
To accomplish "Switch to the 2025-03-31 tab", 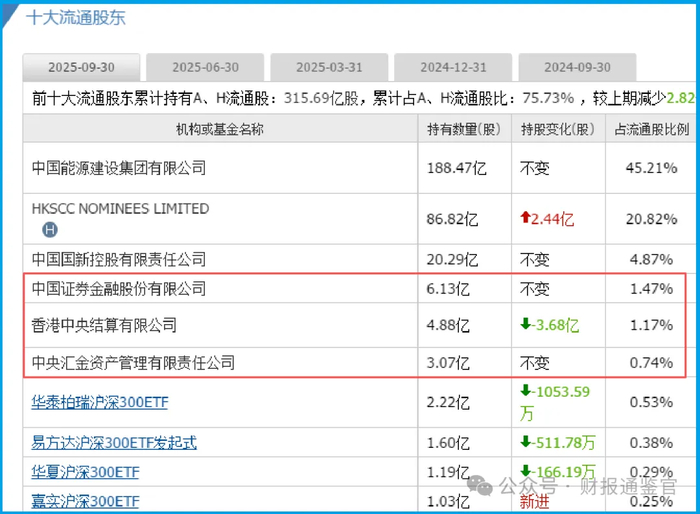I will click(x=329, y=67).
